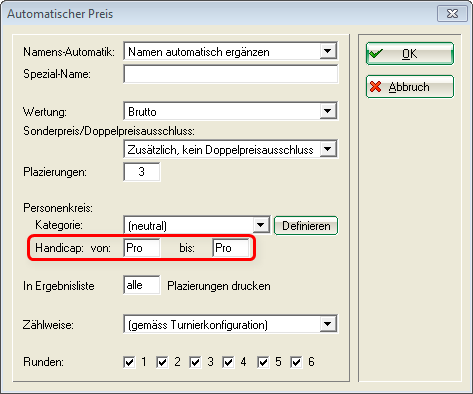Open the Doppelpreisausschluss dropdown
The width and height of the screenshot is (473, 394).
328,149
